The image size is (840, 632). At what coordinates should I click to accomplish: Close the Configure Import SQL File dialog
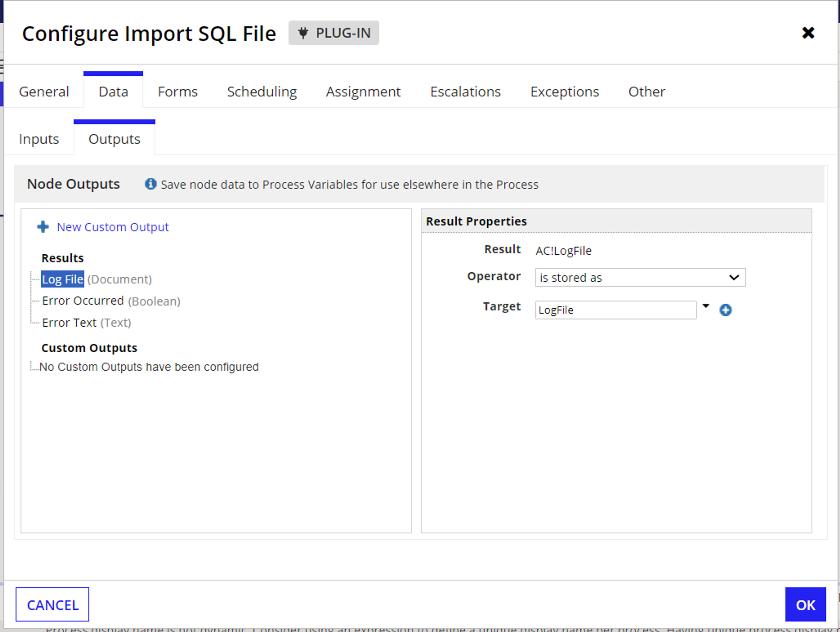click(808, 33)
